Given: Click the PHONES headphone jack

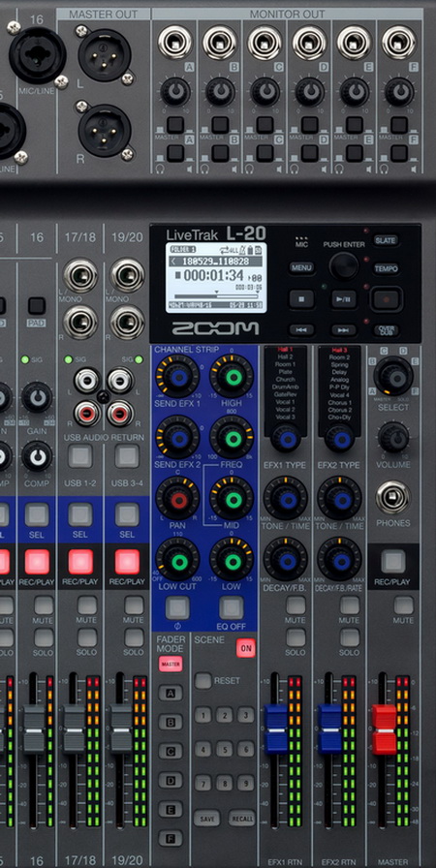Looking at the screenshot, I should (393, 497).
